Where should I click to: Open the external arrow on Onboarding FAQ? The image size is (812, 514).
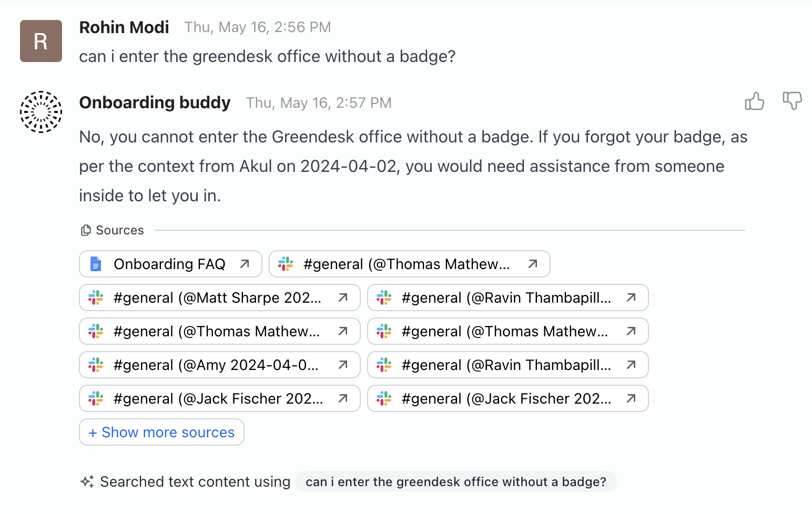(245, 264)
